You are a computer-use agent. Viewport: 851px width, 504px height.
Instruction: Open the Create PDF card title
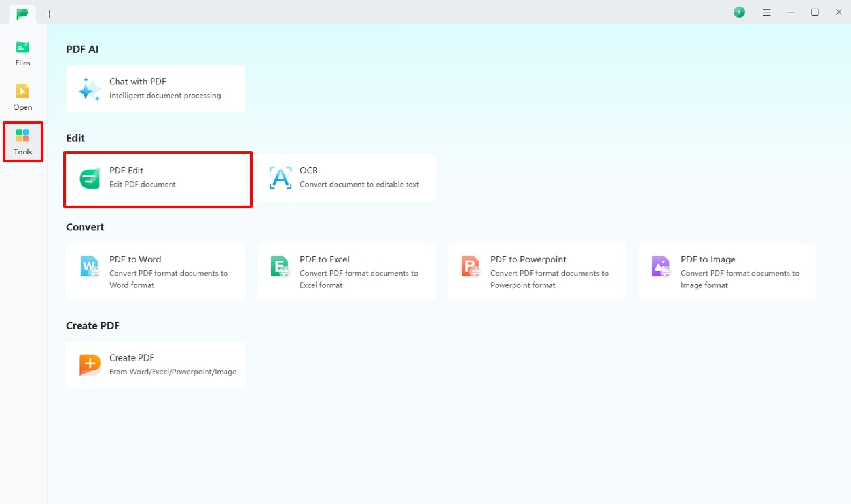coord(132,358)
